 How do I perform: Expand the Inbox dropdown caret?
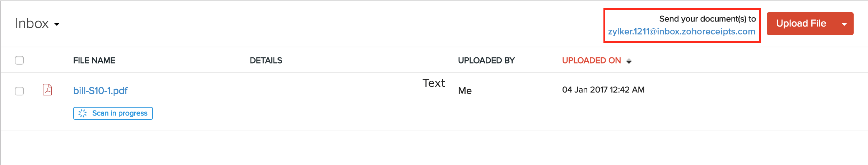tap(57, 24)
